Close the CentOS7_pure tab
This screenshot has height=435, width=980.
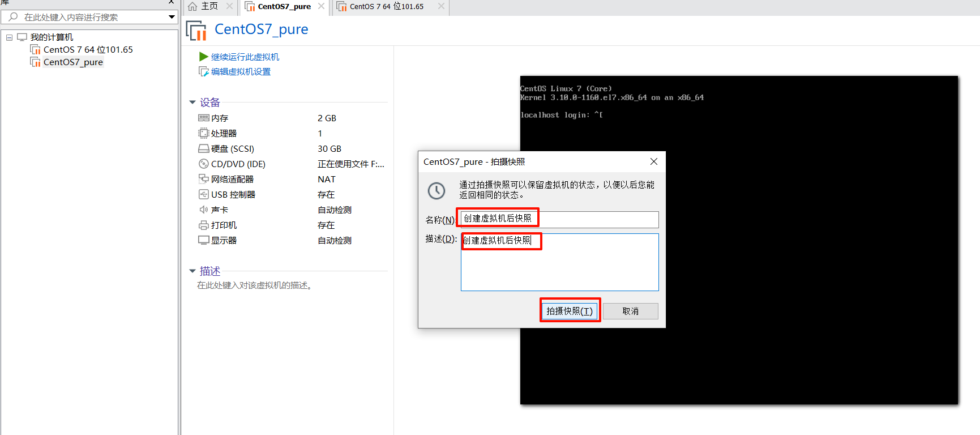[x=322, y=6]
